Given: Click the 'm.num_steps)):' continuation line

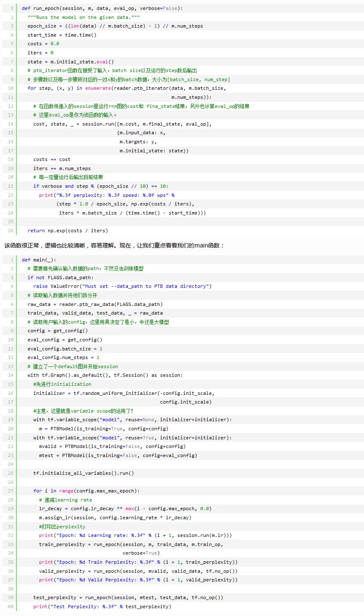Looking at the screenshot, I should tap(192, 97).
